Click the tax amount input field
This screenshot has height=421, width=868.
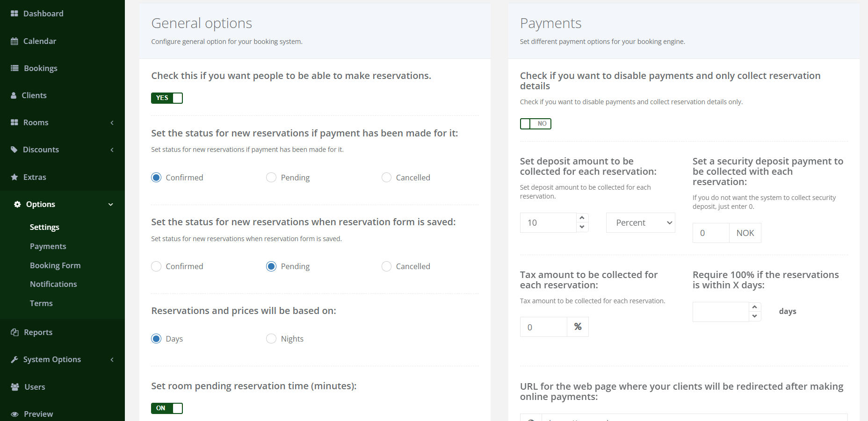(x=543, y=327)
